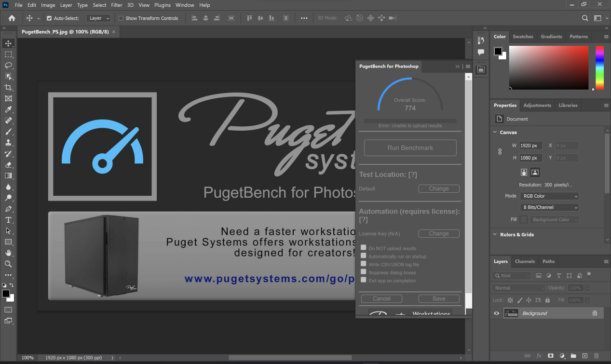Select the Gradient tool
611x364 pixels.
point(8,176)
